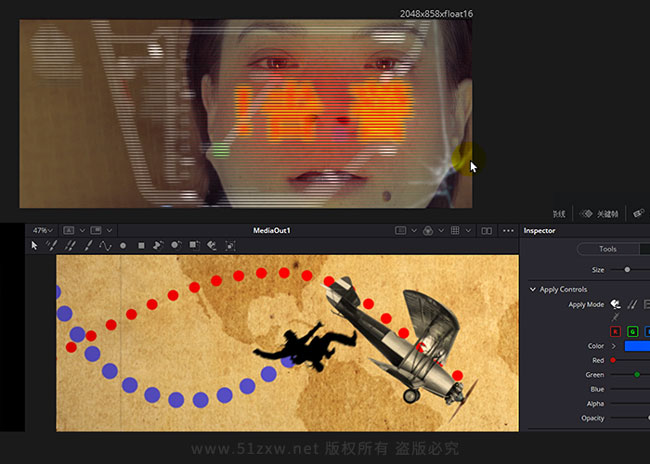Open the grid guides dropdown arrow

468,231
